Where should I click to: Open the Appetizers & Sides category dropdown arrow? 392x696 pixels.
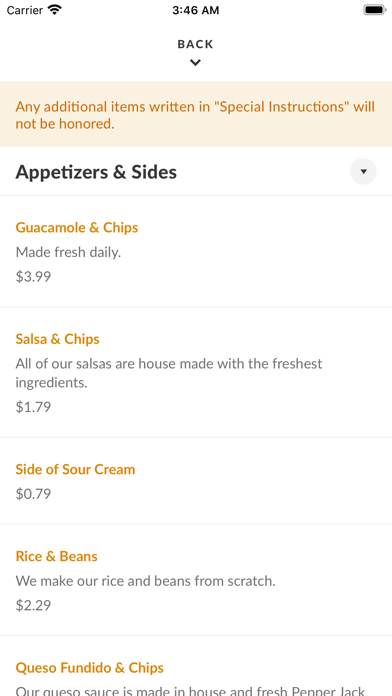click(363, 171)
